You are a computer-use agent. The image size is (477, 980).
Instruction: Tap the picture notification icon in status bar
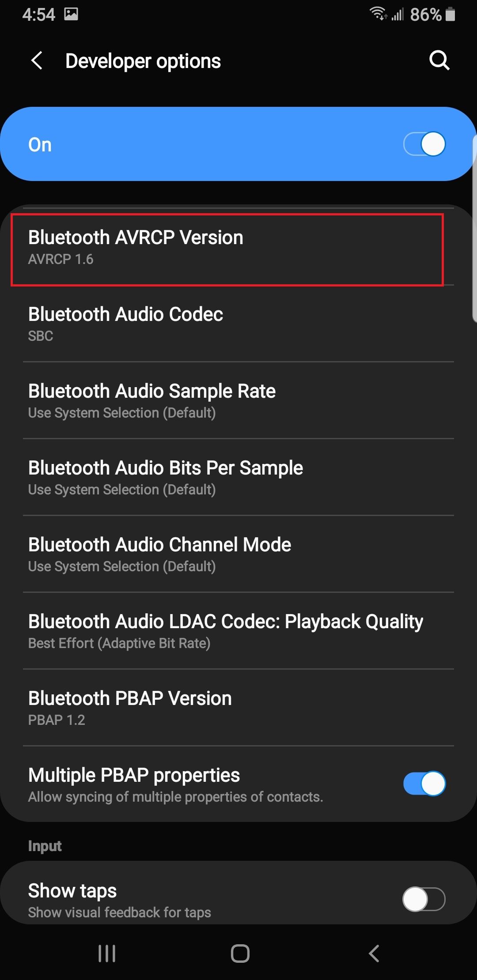[x=71, y=15]
